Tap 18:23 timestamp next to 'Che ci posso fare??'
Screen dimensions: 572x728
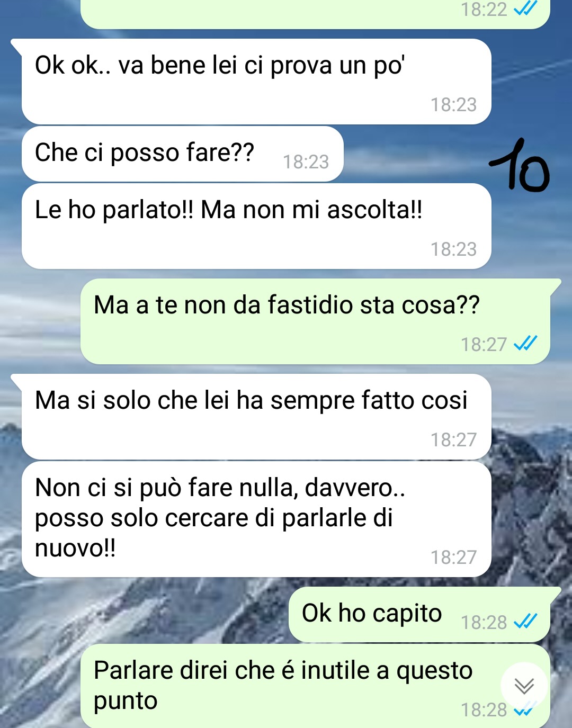click(306, 161)
